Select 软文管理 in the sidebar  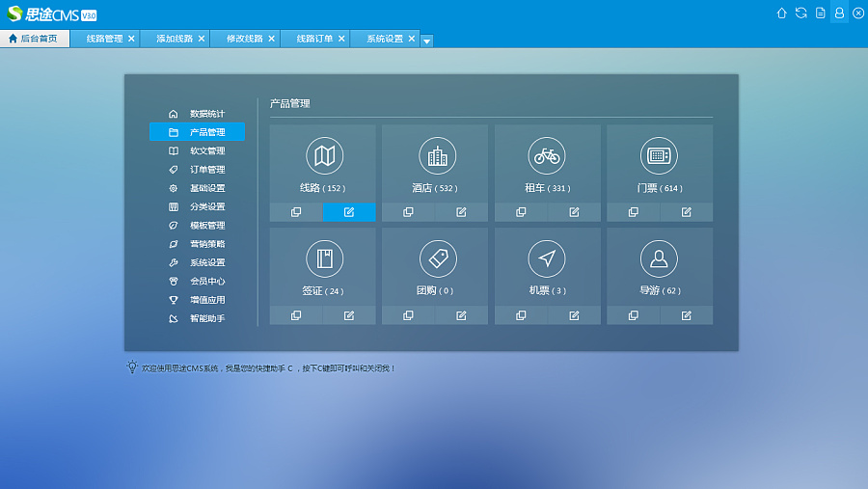click(197, 150)
